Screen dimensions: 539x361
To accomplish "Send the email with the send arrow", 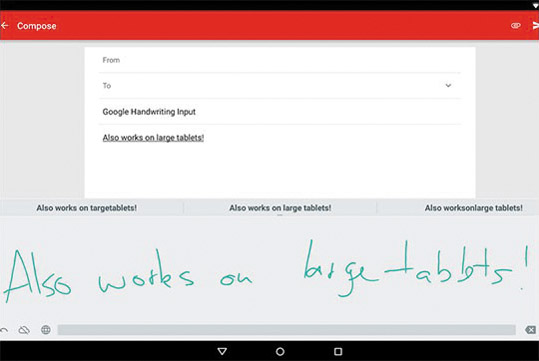I will pos(536,25).
